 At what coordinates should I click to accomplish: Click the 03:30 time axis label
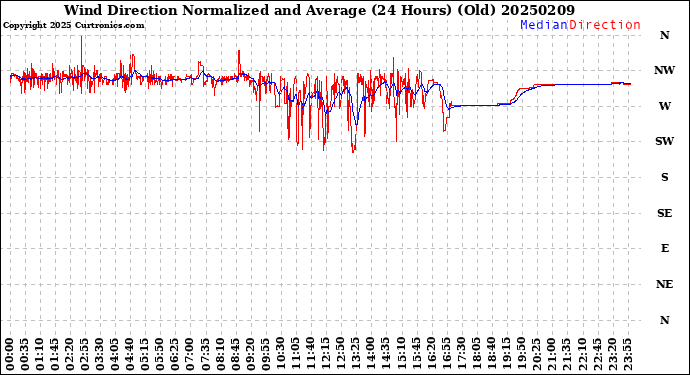100,355
